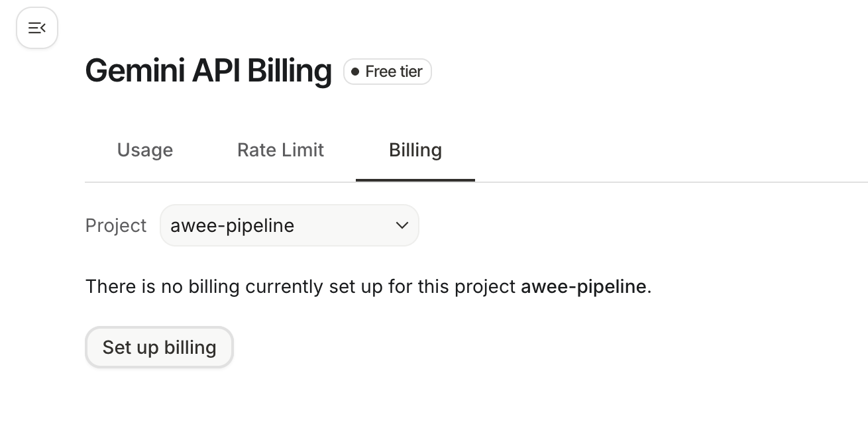This screenshot has height=436, width=868.
Task: Click the word 'Billing' in the page heading
Action: click(289, 70)
